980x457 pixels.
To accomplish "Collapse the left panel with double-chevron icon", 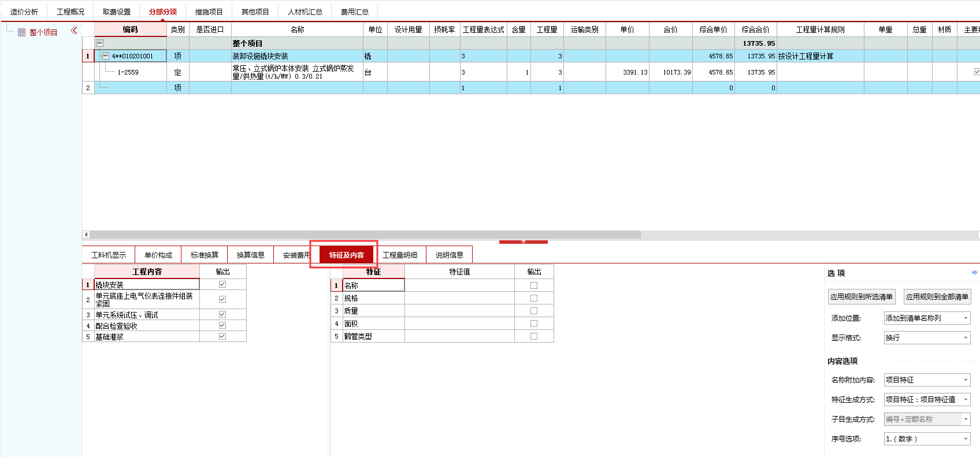I will pos(74,31).
